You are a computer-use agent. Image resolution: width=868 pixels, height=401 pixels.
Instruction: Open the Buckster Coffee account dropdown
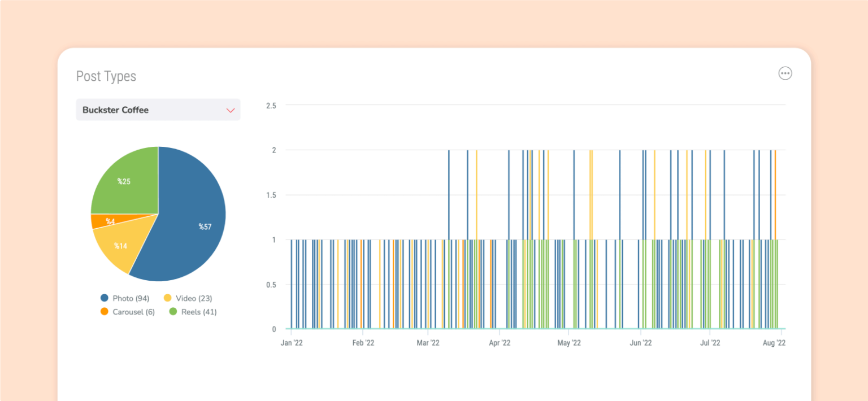click(158, 110)
